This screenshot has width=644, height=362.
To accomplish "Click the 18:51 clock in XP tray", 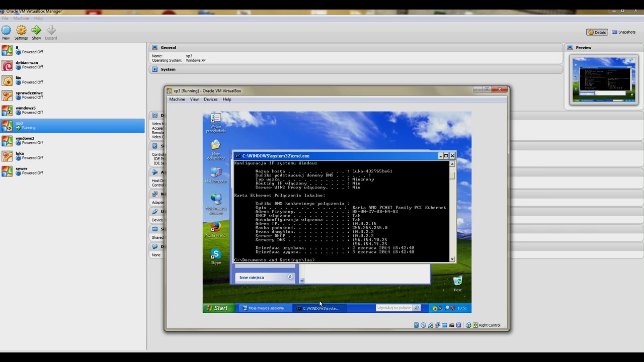I will 462,308.
